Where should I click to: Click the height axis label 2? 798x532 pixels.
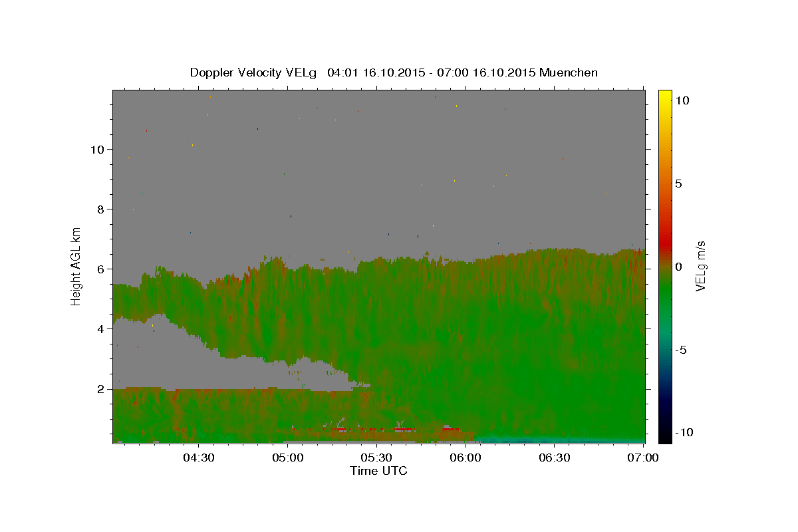click(100, 388)
